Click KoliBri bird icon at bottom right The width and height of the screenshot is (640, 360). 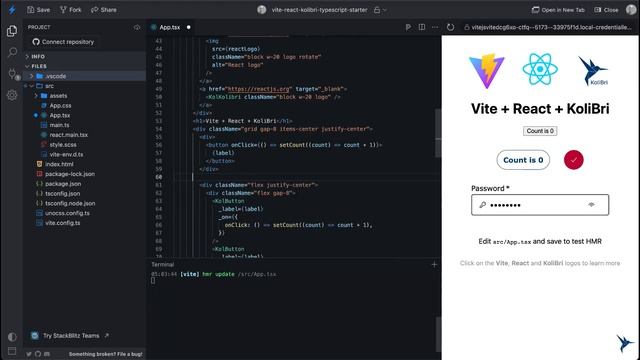pyautogui.click(x=624, y=343)
